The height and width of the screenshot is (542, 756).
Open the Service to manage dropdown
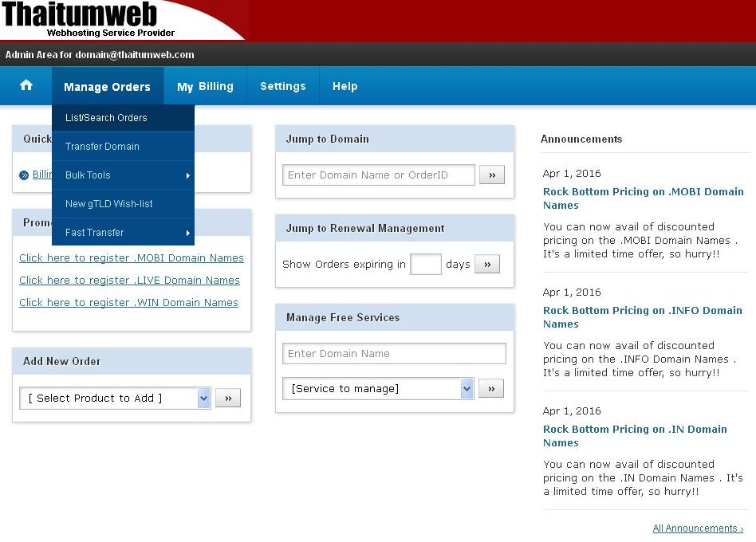click(378, 388)
